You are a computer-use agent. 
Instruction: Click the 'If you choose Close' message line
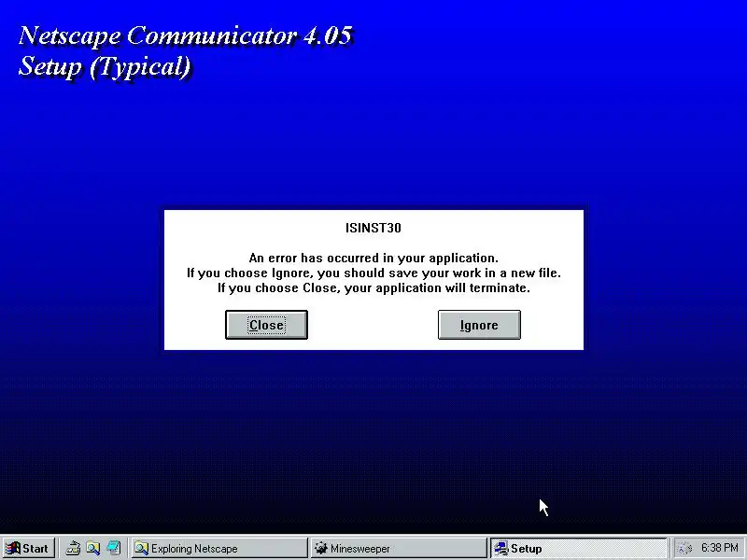click(373, 288)
